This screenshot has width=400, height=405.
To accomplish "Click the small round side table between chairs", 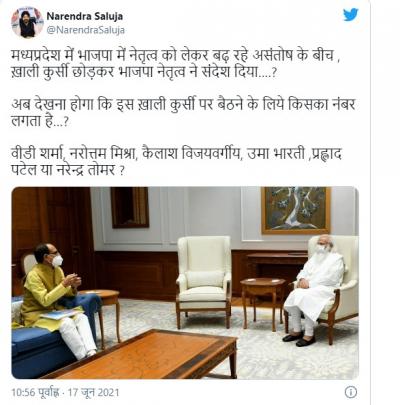I will [262, 299].
